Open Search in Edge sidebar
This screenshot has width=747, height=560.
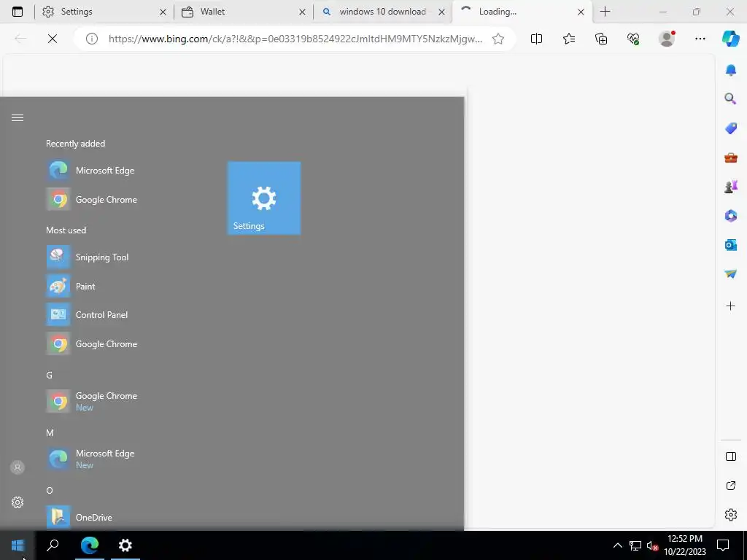[731, 98]
